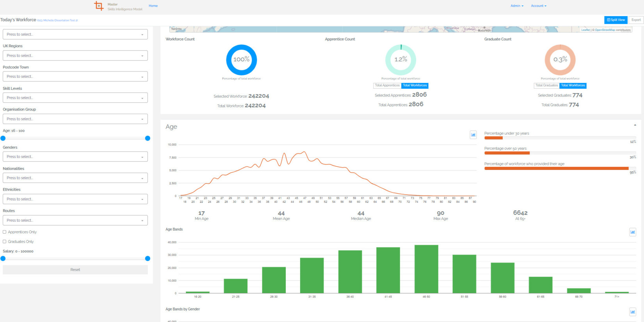Click the Min Age value 17
This screenshot has height=322, width=644.
point(201,213)
